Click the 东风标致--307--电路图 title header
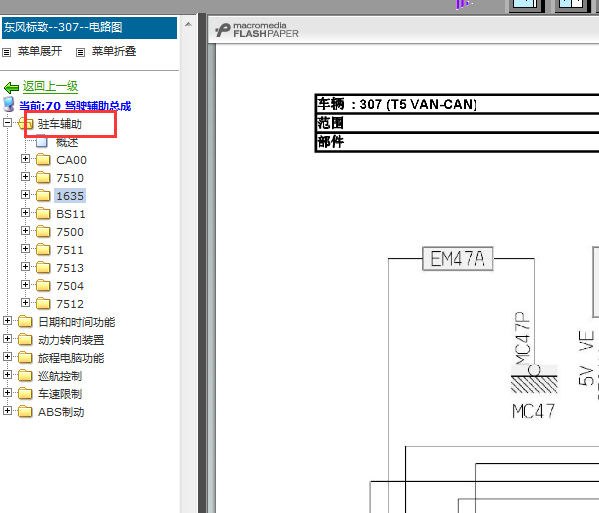 coord(89,28)
